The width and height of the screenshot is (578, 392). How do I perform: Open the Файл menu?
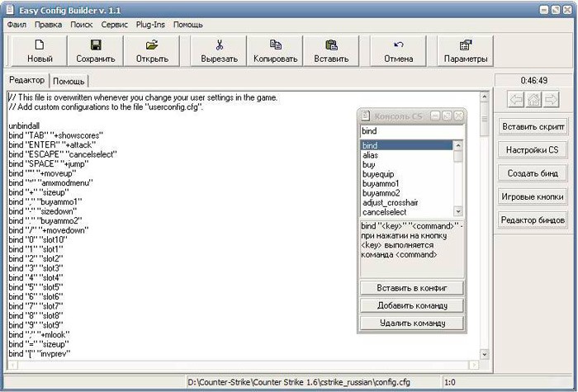[x=17, y=25]
